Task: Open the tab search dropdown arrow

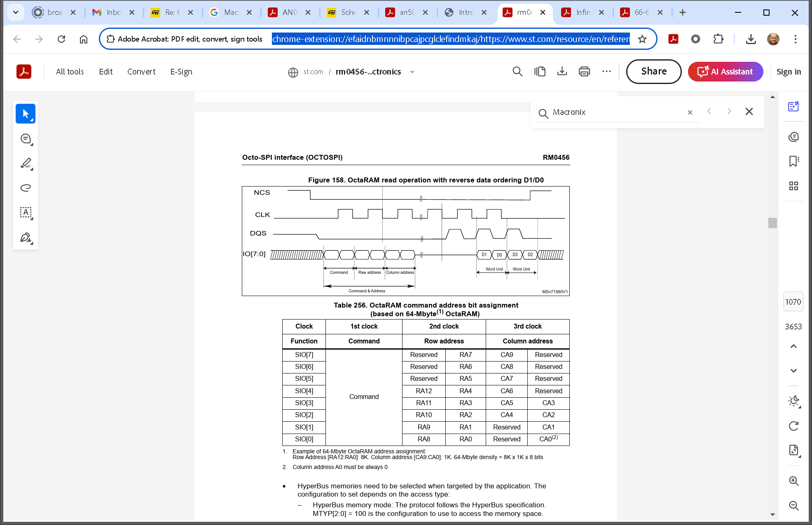Action: 16,12
